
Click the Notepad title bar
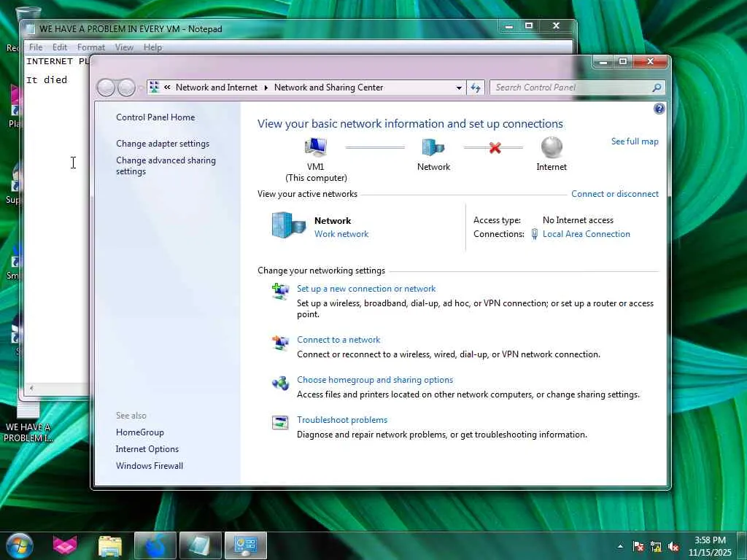coord(262,28)
